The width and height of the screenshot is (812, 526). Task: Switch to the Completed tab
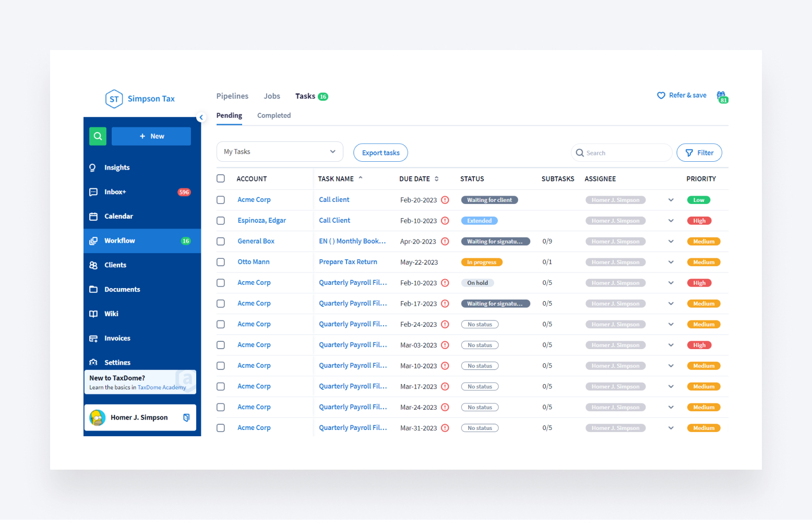(x=273, y=115)
